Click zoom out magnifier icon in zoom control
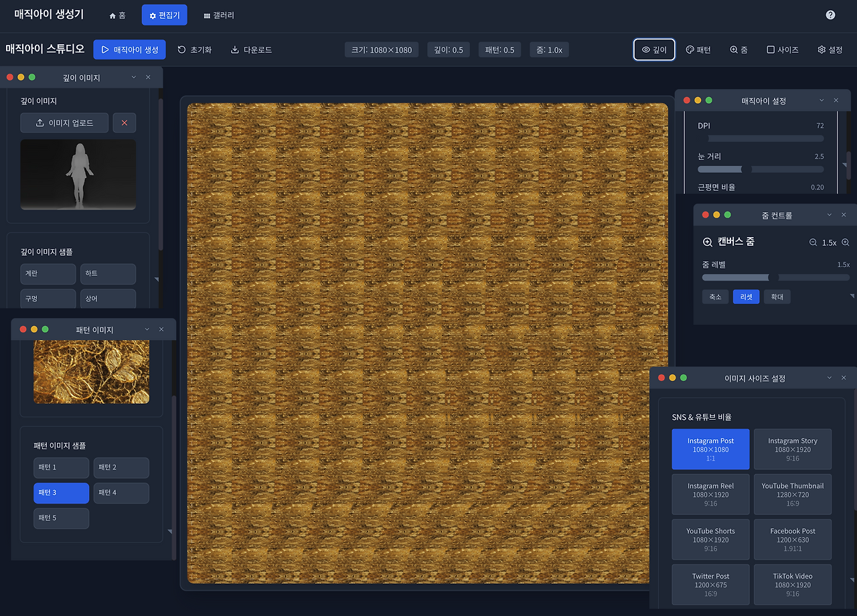 click(x=813, y=242)
